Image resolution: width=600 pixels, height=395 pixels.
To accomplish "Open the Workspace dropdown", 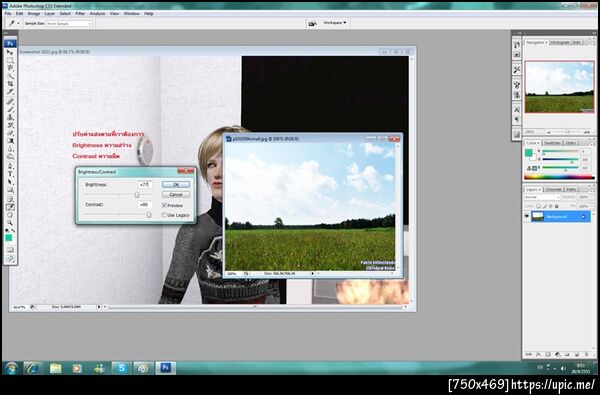I will (335, 23).
